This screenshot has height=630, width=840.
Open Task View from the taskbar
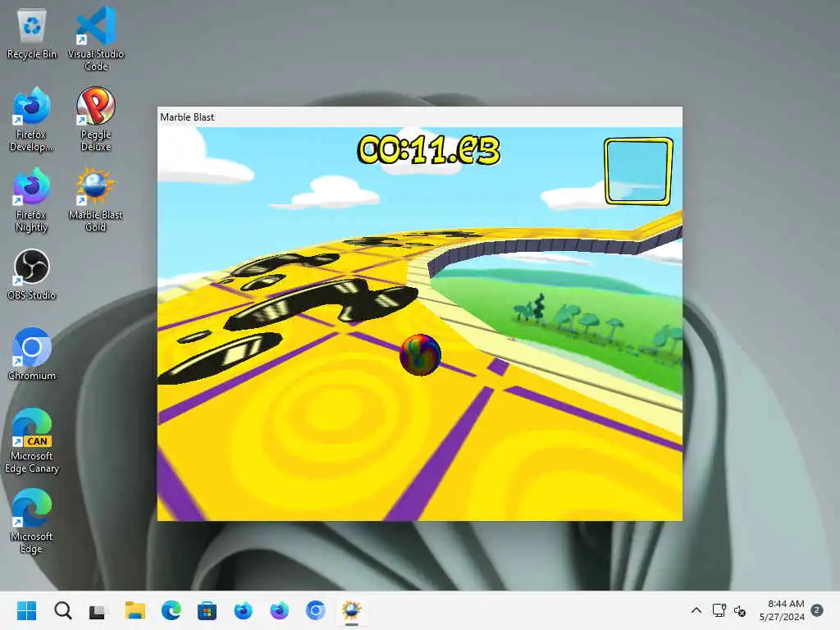(x=98, y=610)
